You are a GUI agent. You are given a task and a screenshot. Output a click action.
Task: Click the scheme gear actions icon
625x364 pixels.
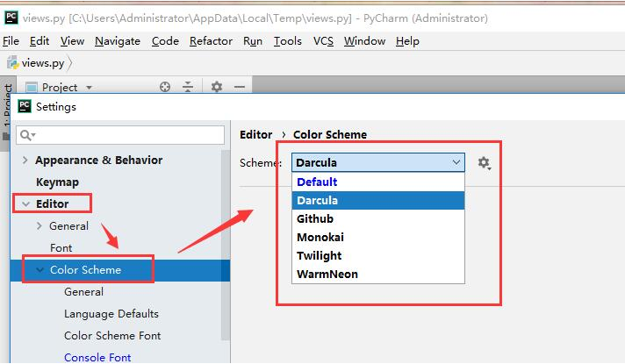coord(484,162)
